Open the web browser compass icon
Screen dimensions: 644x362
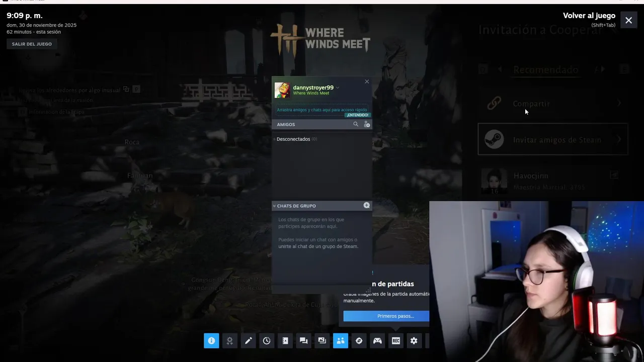click(359, 340)
